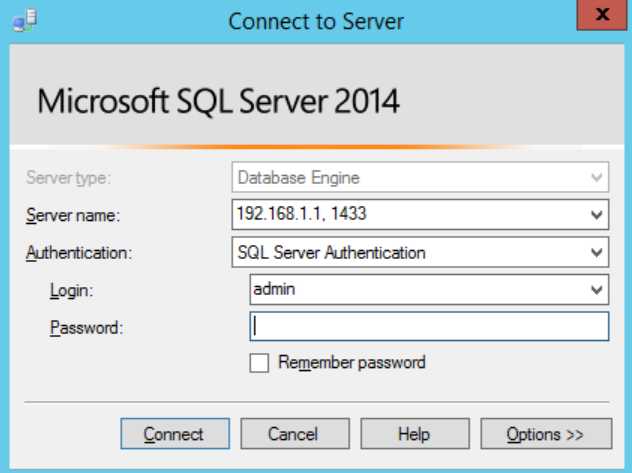Click the disabled Server type dropdown
The height and width of the screenshot is (473, 632).
(419, 178)
